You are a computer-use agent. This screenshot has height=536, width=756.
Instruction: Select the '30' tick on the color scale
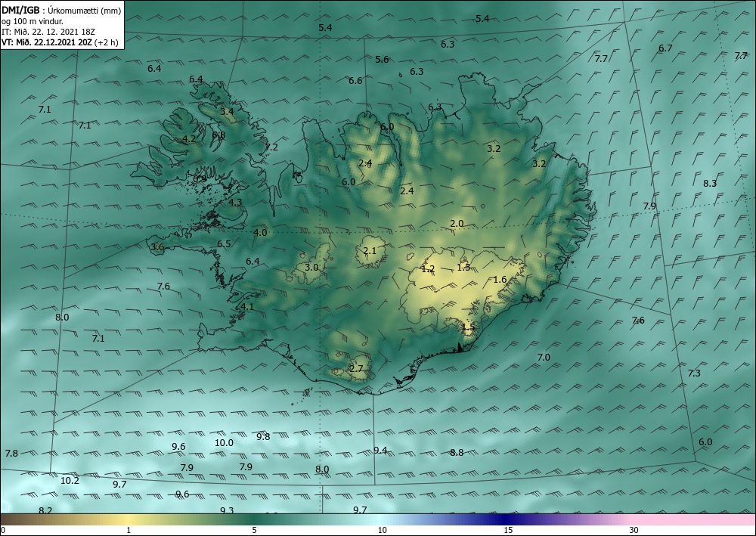click(634, 530)
